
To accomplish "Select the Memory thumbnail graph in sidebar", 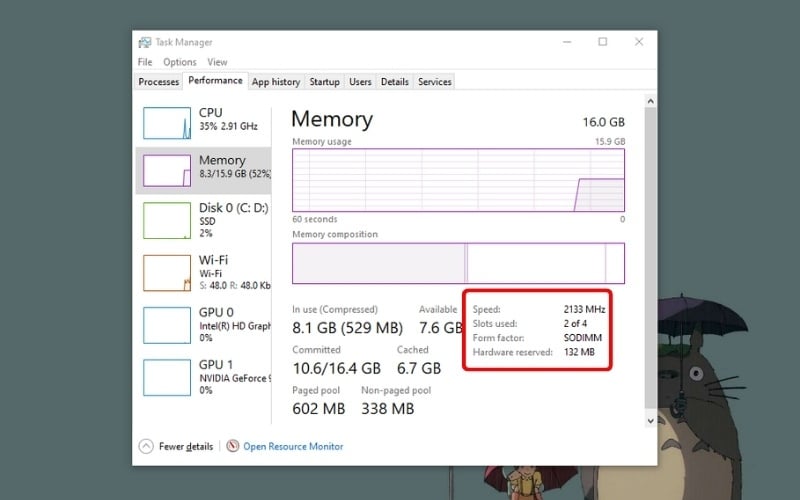I will pyautogui.click(x=167, y=171).
